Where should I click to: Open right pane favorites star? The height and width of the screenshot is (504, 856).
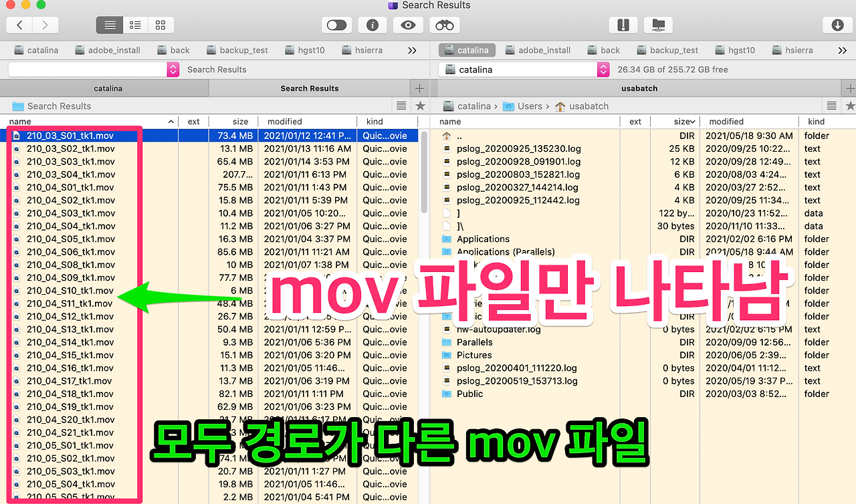pos(850,106)
